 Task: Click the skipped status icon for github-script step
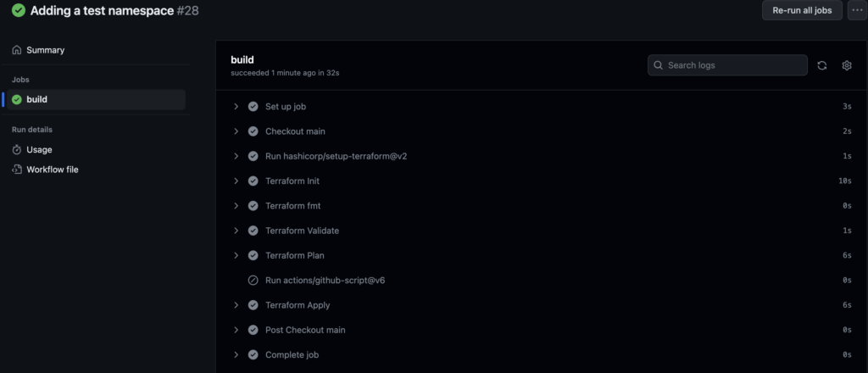[253, 280]
